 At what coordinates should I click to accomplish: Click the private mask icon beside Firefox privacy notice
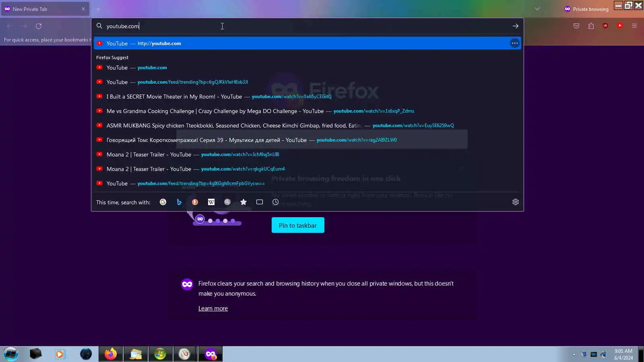click(x=187, y=284)
